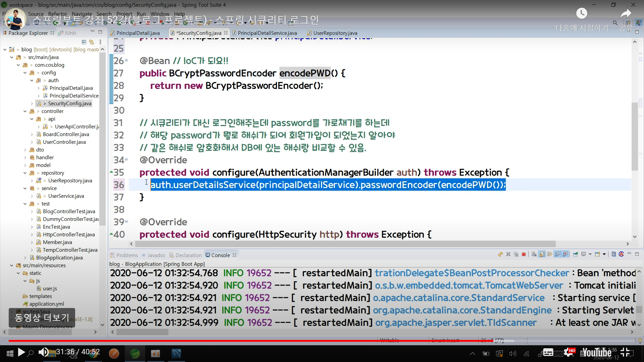Screen dimensions: 644x362
Task: Close the SecurityConfig.java tab
Action: [x=226, y=33]
